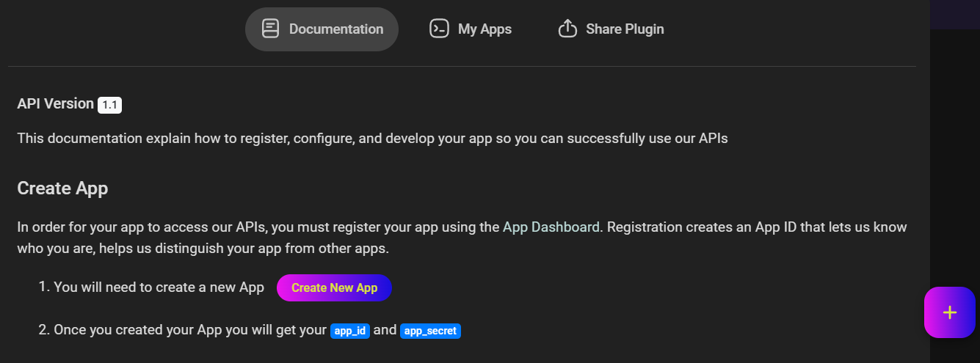Click the "This documentation explain" intro sentence
Viewport: 980px width, 363px height.
coord(372,138)
